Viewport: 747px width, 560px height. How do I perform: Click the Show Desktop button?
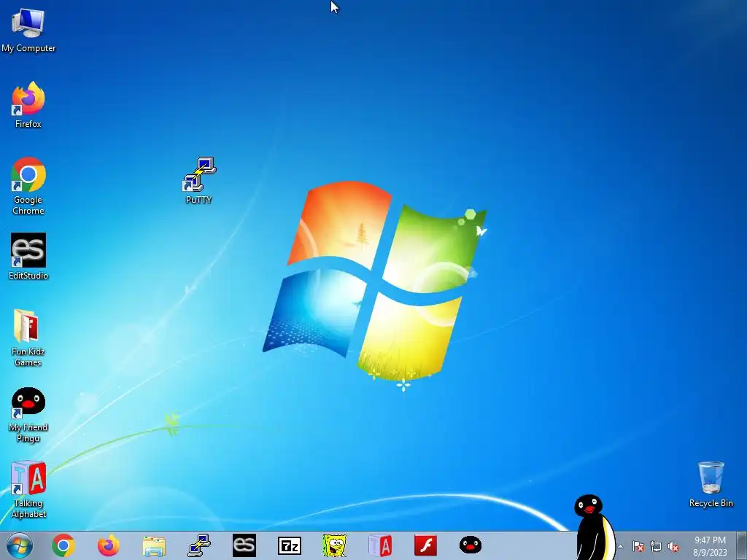[x=741, y=545]
